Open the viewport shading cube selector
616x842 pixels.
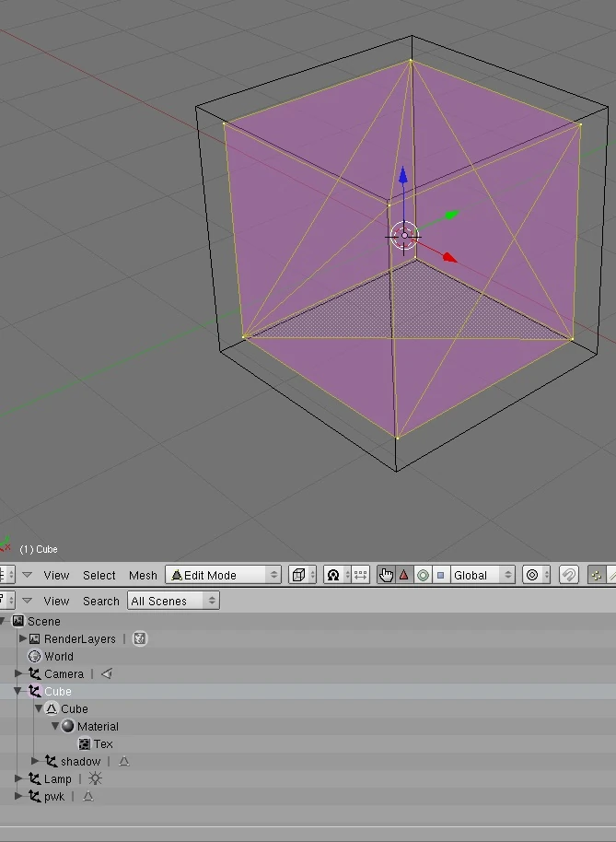tap(302, 575)
